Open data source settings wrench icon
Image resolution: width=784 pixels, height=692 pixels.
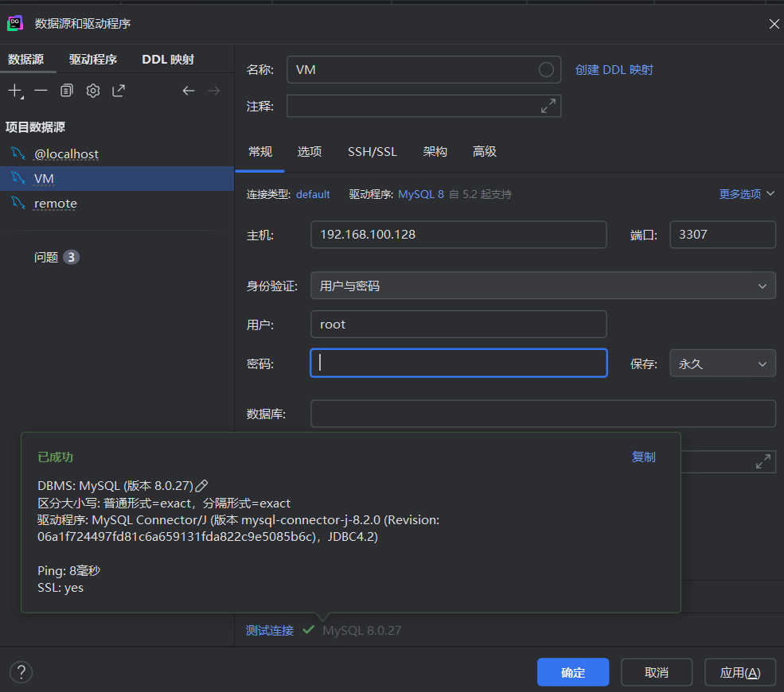tap(93, 91)
